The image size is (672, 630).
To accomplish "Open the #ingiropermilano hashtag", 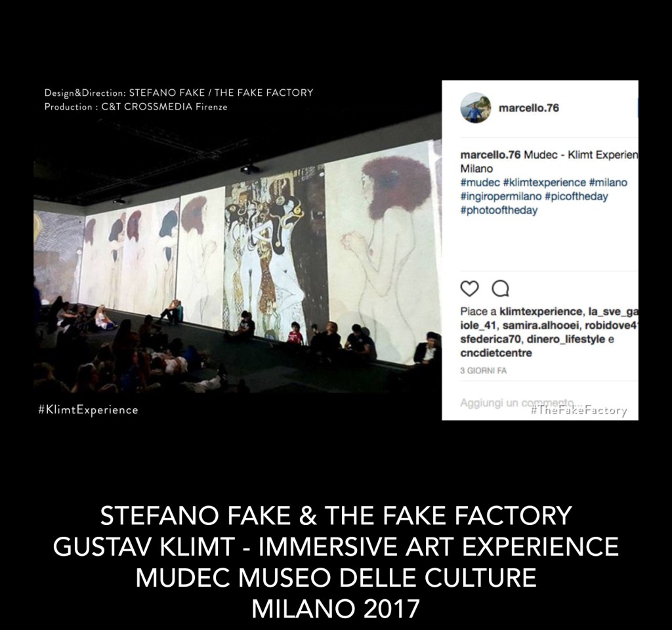I will [501, 197].
